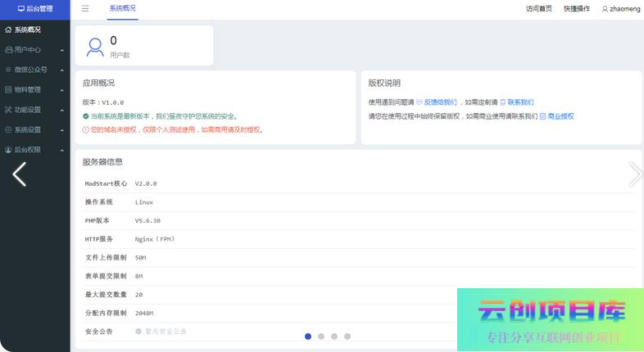The width and height of the screenshot is (644, 352).
Task: Select the second carousel dot
Action: [321, 336]
